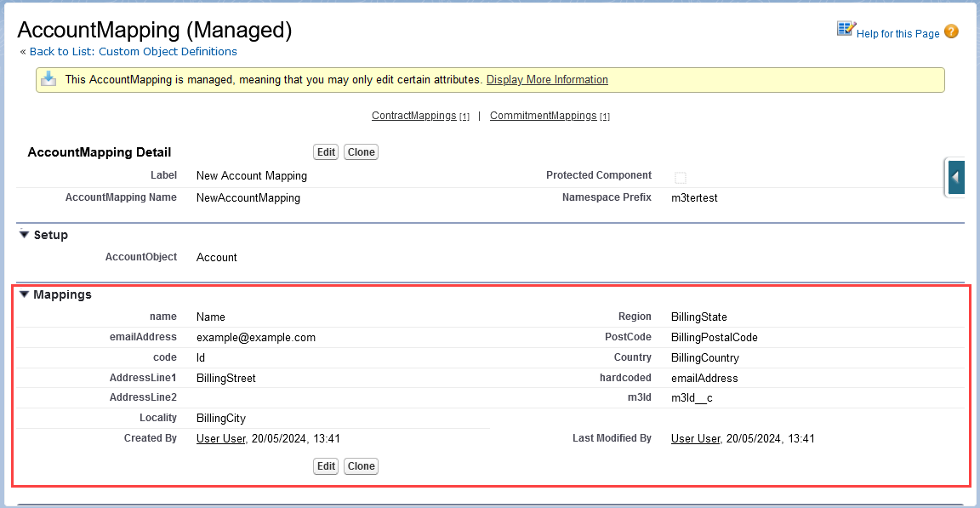
Task: Toggle the Protected Component checkbox
Action: [681, 178]
